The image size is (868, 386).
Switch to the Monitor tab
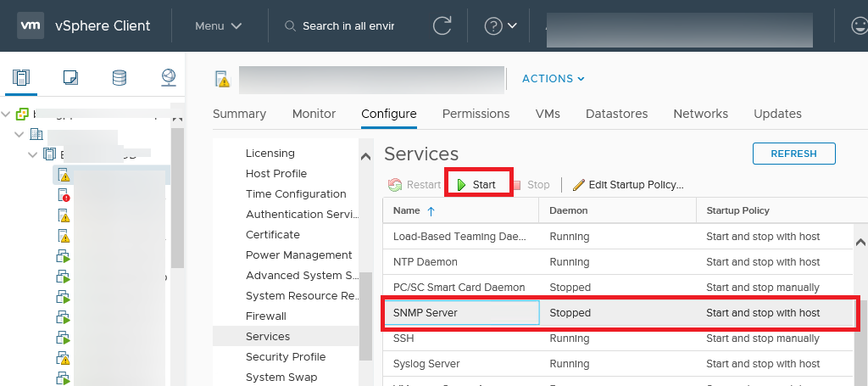tap(314, 114)
